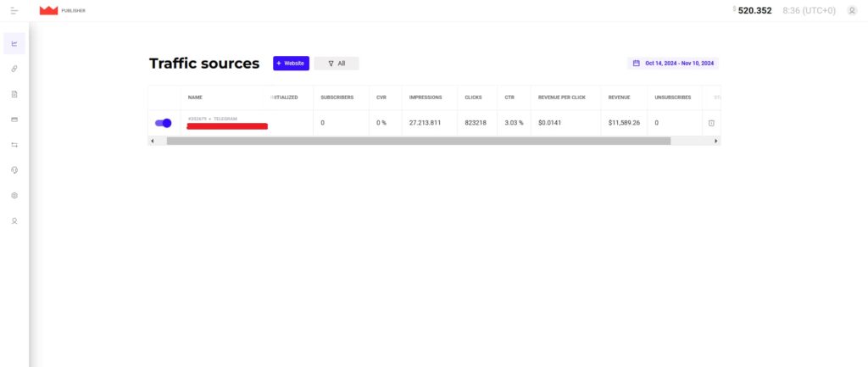Open the payments card sidebar icon
This screenshot has height=367, width=868.
(x=14, y=120)
